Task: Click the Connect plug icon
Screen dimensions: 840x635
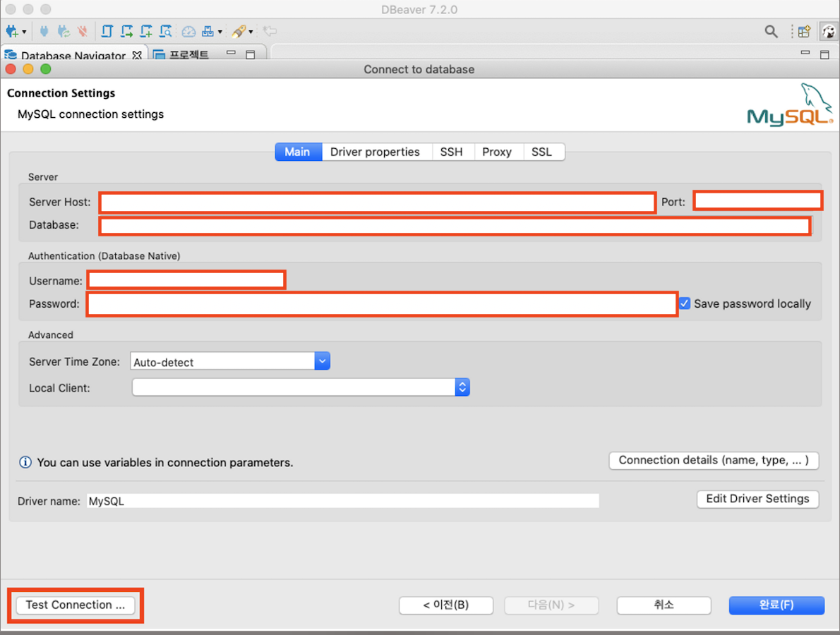Action: click(44, 31)
